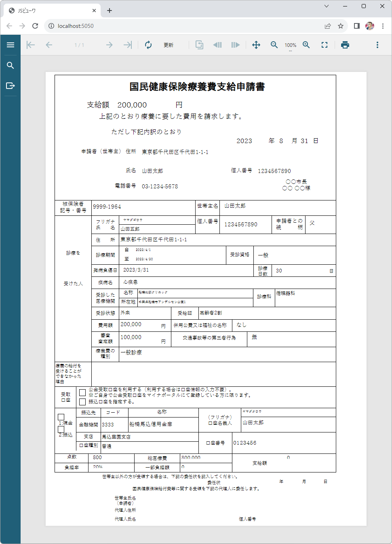Click the account number 0123456
This screenshot has height=544, width=392.
click(x=245, y=443)
